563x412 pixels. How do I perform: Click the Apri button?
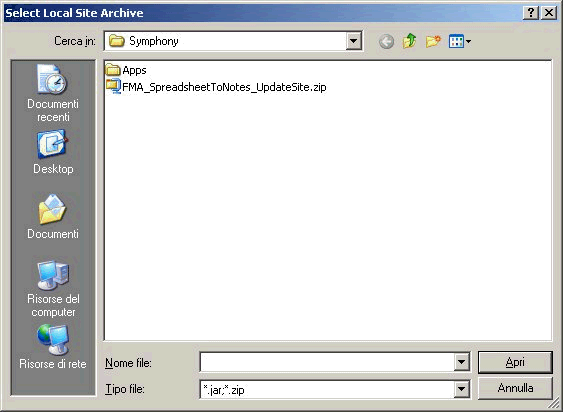(x=515, y=362)
